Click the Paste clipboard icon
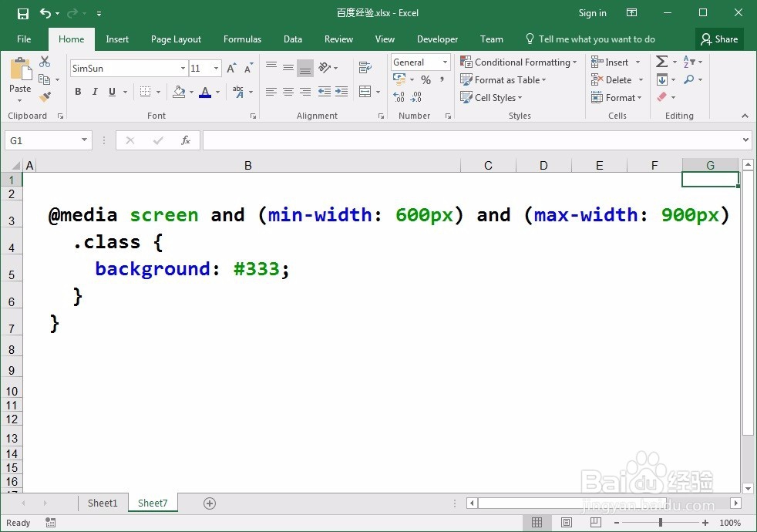Screen dimensions: 757x532 [20, 69]
